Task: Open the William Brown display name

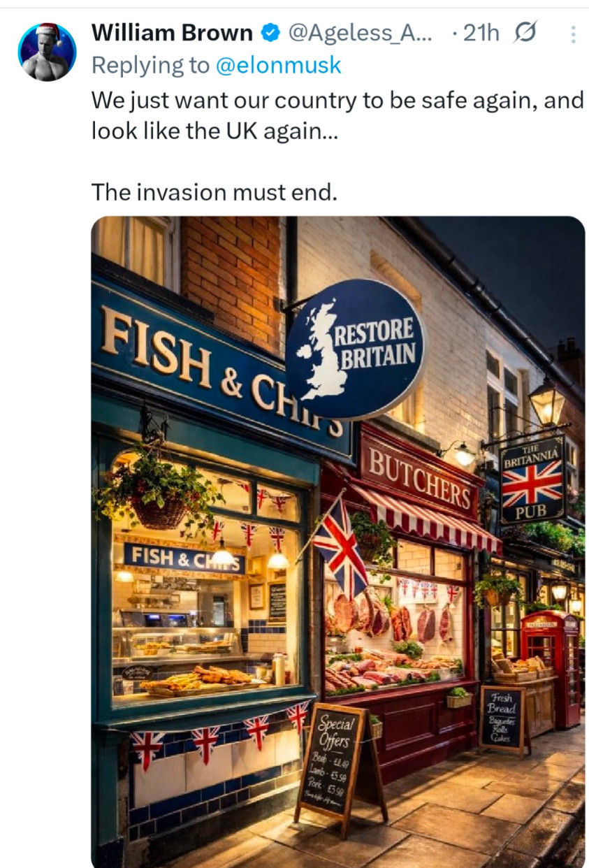Action: tap(173, 33)
